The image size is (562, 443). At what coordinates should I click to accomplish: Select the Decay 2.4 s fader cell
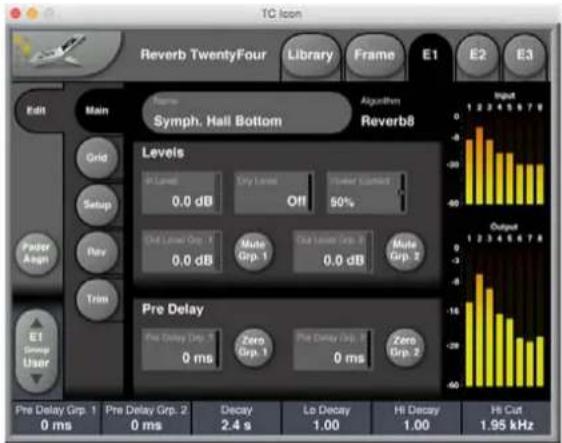tap(237, 418)
